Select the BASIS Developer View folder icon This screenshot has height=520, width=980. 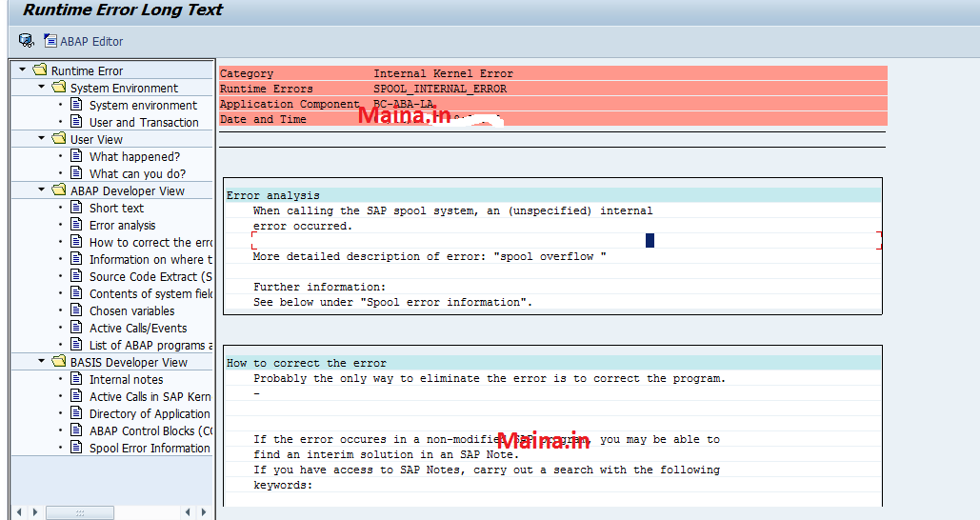[59, 361]
